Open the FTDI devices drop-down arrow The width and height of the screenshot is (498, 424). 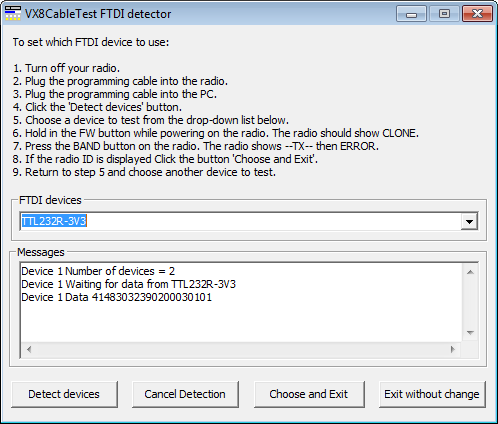click(469, 221)
